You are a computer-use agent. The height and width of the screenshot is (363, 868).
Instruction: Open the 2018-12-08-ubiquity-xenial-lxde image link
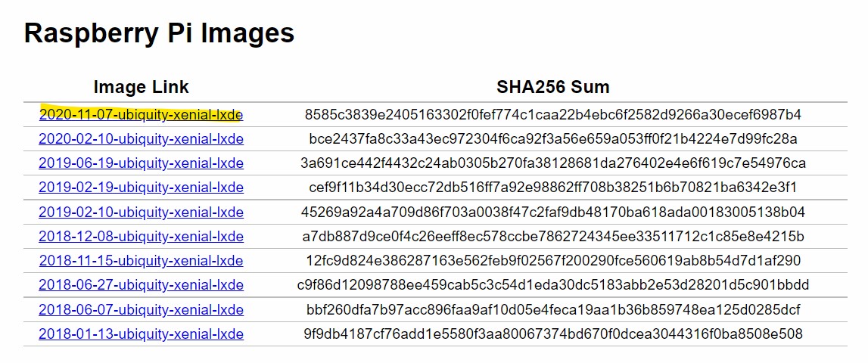click(142, 236)
